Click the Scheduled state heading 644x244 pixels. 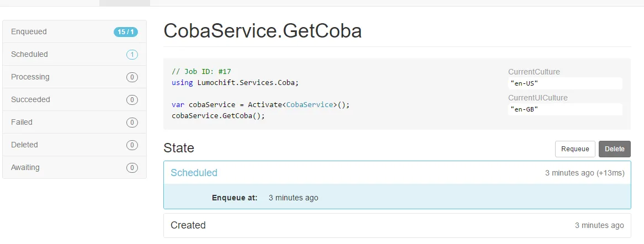point(194,173)
